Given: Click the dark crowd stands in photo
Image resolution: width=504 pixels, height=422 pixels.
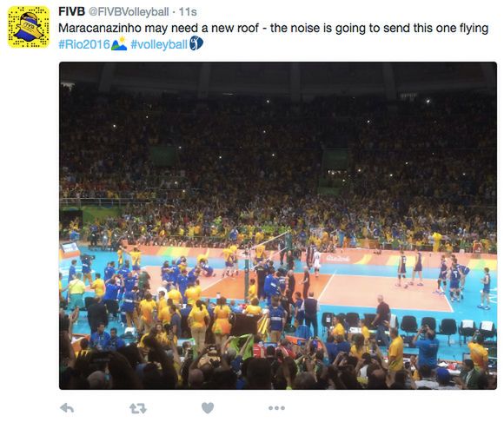Looking at the screenshot, I should (x=278, y=144).
